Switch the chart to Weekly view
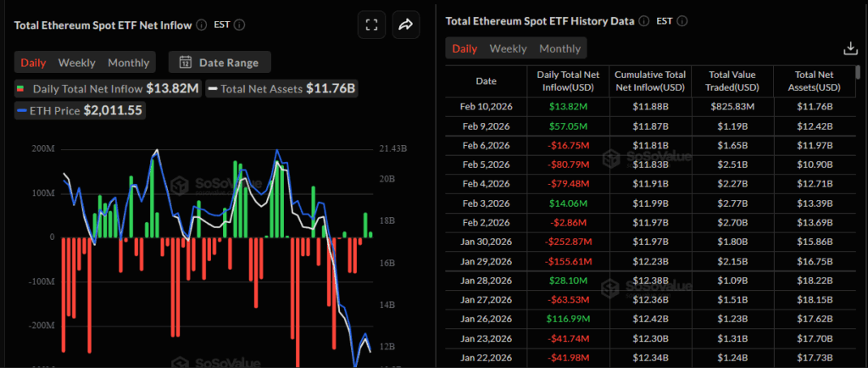 pos(76,62)
